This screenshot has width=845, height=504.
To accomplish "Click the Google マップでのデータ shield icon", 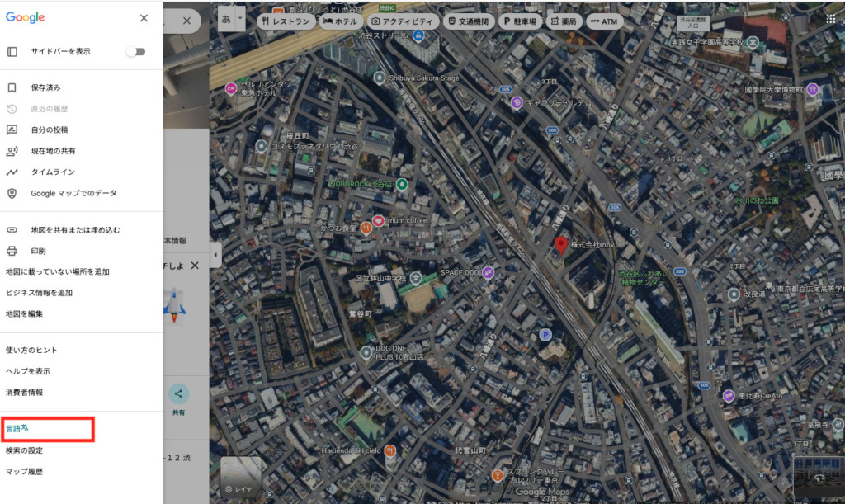I will [x=12, y=193].
